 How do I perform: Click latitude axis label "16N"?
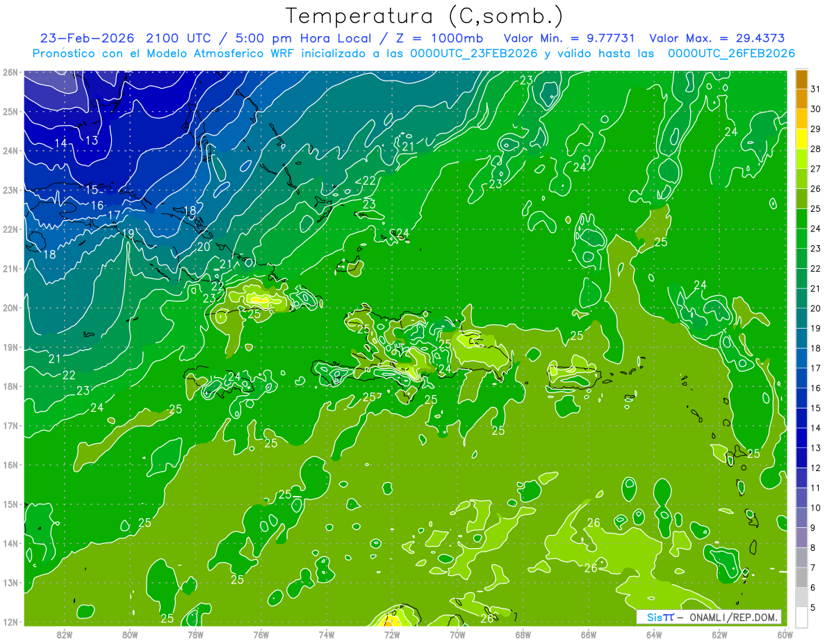coord(10,465)
